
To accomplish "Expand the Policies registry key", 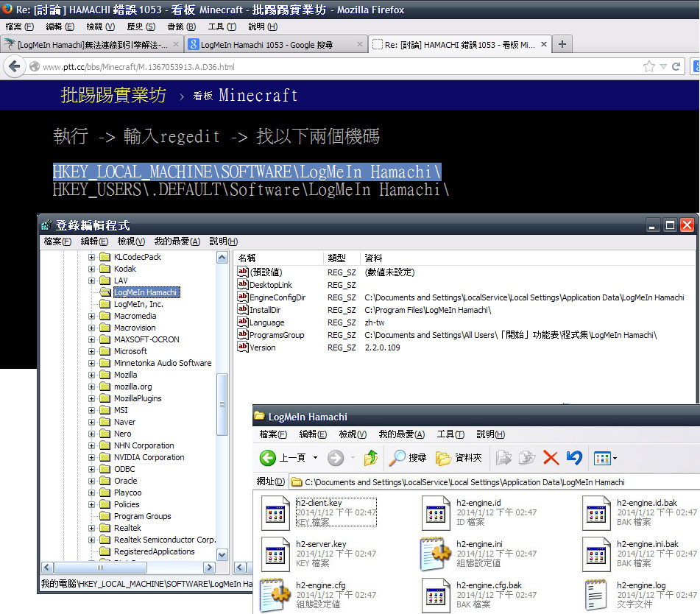I will click(x=91, y=504).
